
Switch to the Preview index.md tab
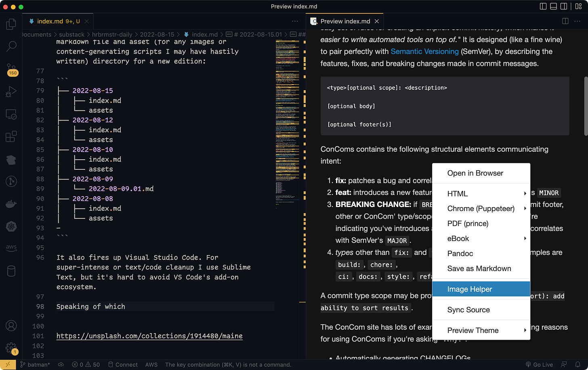[345, 21]
